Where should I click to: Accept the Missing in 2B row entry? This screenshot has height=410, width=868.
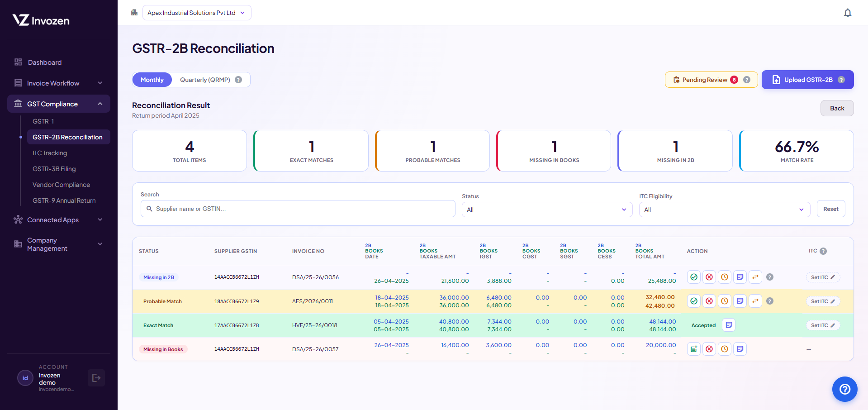[x=694, y=277]
